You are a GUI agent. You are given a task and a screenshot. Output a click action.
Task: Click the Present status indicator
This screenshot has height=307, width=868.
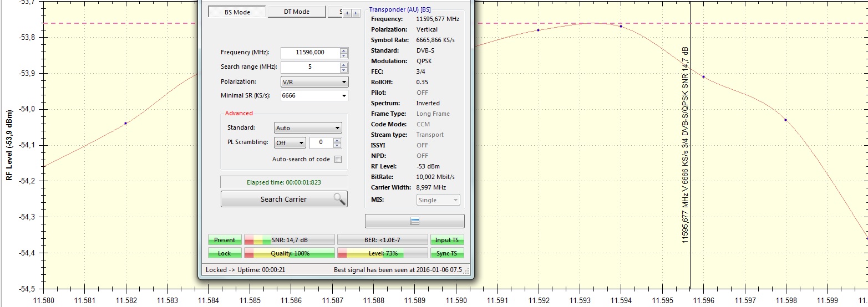225,240
